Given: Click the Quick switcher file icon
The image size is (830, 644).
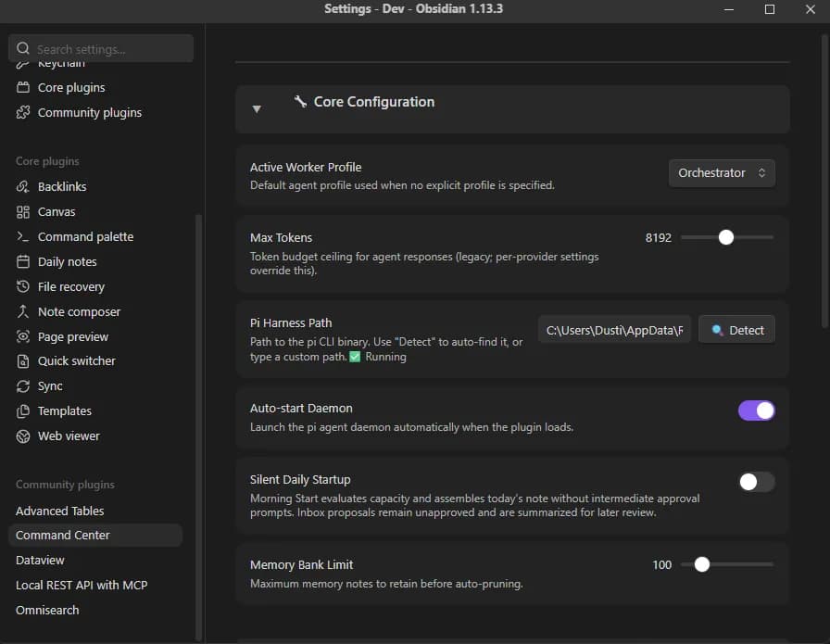Looking at the screenshot, I should [23, 361].
